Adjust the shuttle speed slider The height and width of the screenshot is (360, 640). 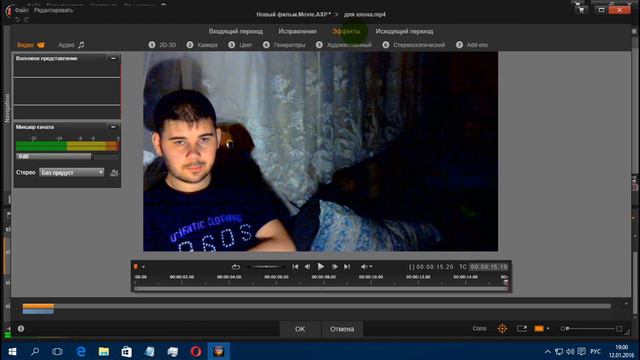click(x=266, y=267)
